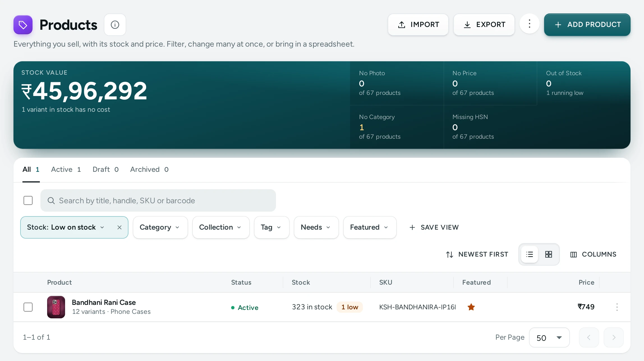Click the EXPORT button
This screenshot has height=361, width=644.
[484, 25]
